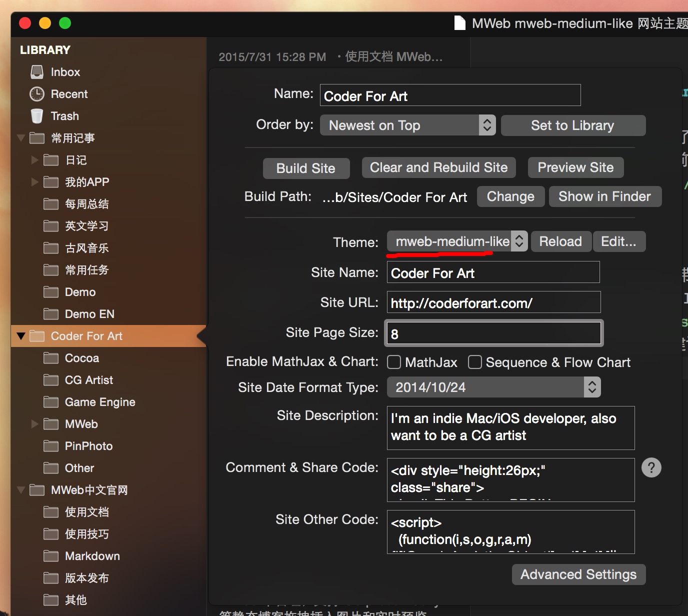Click the Site Page Size field
688x616 pixels.
(494, 333)
